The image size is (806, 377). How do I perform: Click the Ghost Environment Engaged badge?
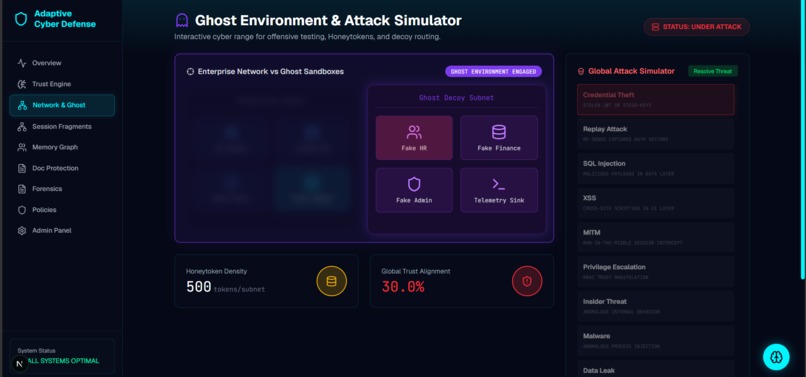click(x=493, y=71)
